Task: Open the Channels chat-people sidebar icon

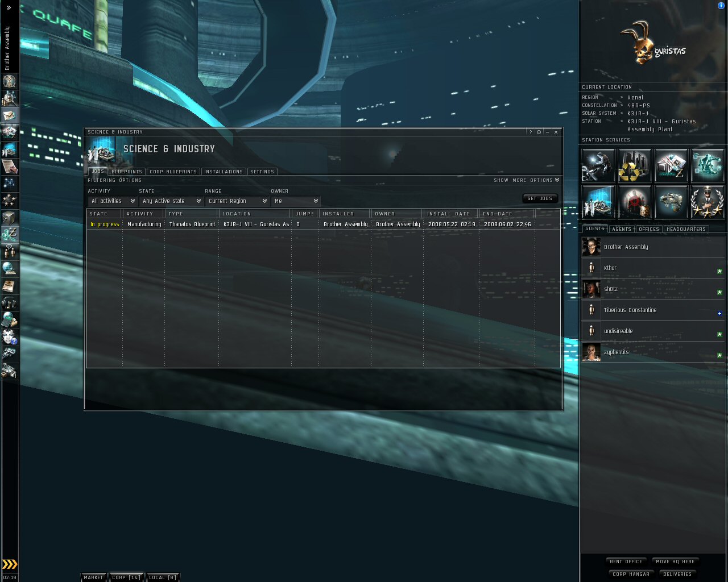Action: click(10, 252)
